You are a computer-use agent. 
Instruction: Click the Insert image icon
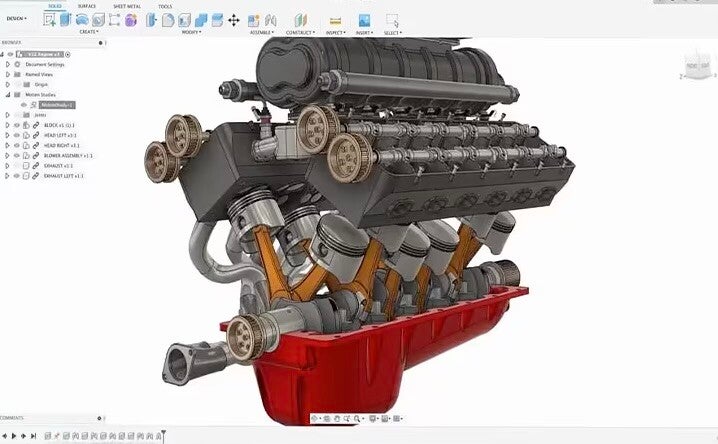(x=364, y=20)
